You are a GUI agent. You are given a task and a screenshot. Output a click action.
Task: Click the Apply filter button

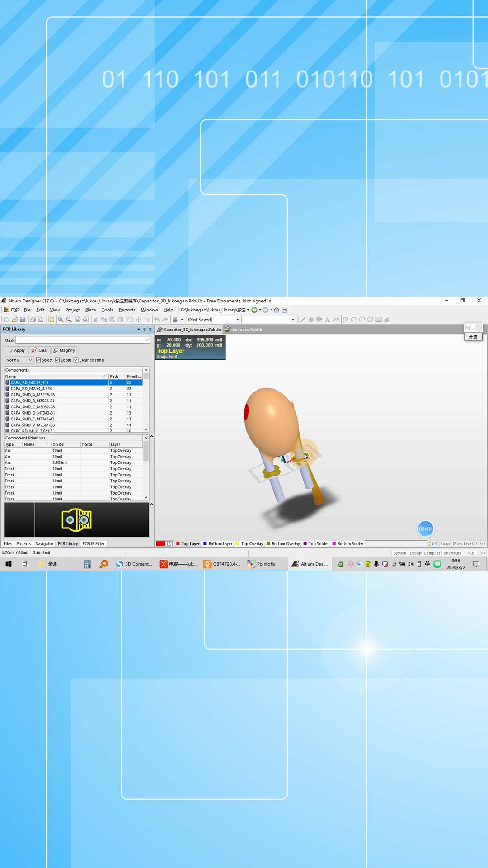pos(16,350)
